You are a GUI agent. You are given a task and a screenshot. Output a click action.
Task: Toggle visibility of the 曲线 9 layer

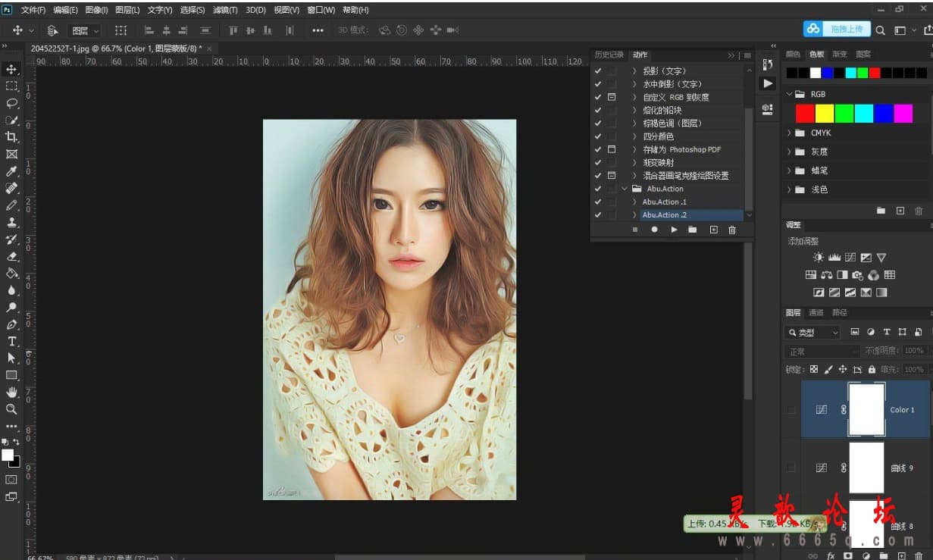pos(791,468)
